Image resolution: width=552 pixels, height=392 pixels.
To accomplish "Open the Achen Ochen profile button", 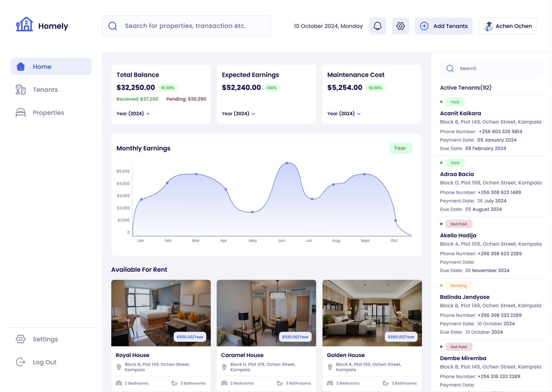I will pyautogui.click(x=508, y=26).
